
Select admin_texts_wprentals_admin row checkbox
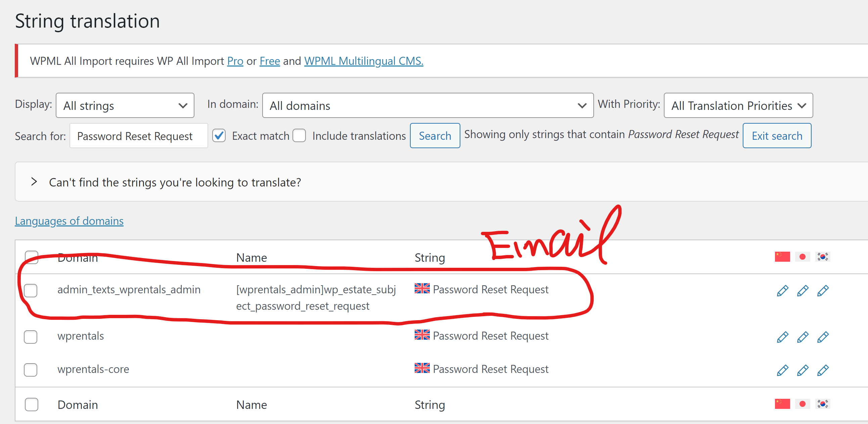click(30, 290)
